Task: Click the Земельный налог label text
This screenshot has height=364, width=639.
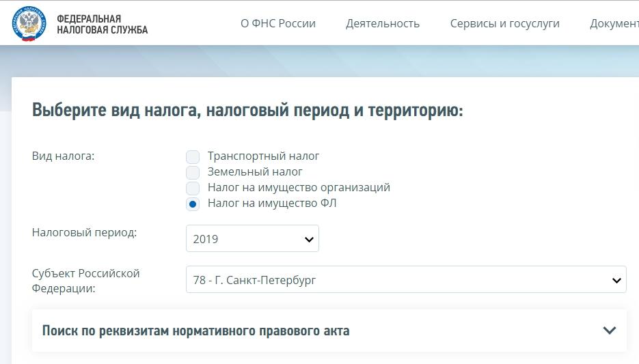Action: (255, 172)
